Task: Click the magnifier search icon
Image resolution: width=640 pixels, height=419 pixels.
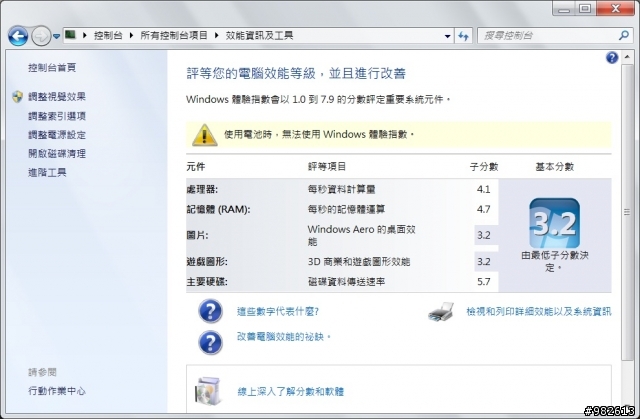Action: click(x=623, y=35)
